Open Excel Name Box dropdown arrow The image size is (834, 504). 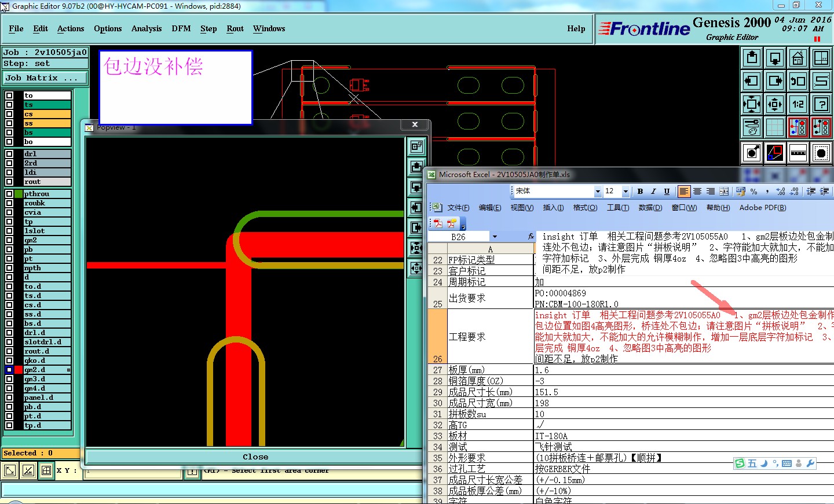(x=495, y=237)
